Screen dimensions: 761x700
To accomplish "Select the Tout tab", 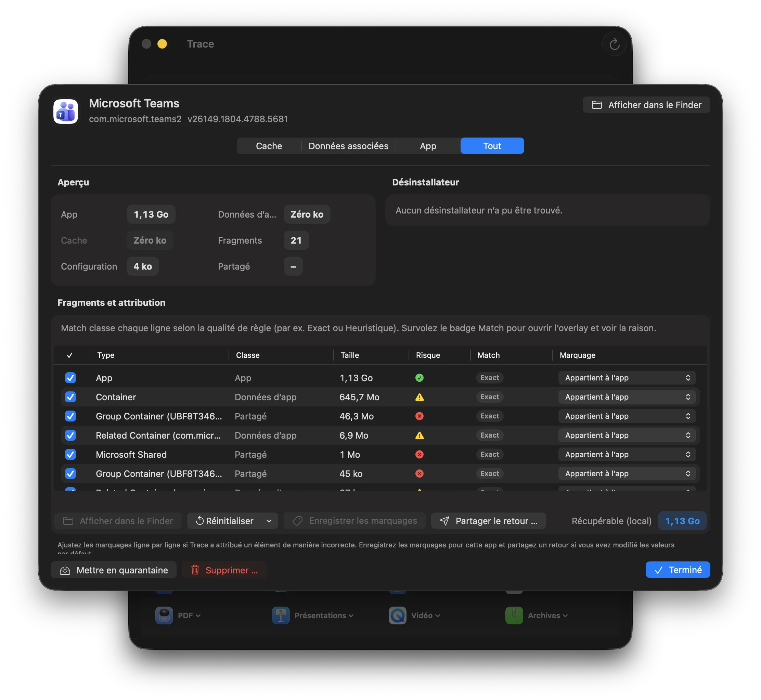I will tap(492, 146).
